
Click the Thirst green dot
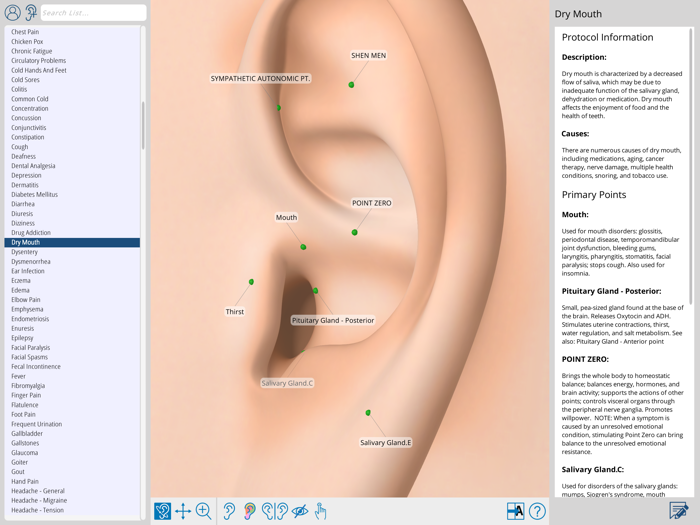tap(251, 282)
